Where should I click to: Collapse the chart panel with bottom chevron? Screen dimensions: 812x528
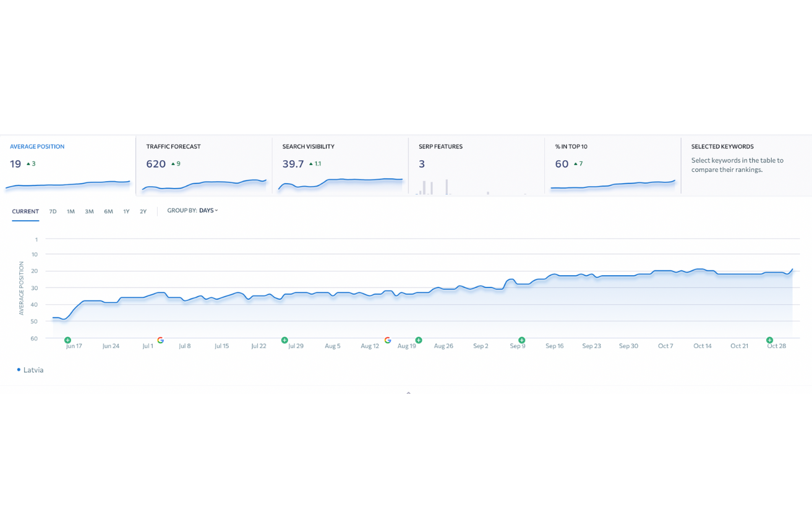(x=408, y=393)
